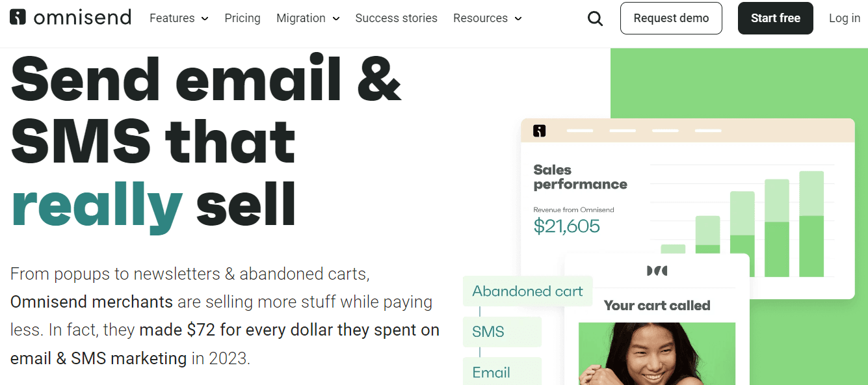Expand the Features dropdown chevron

205,19
